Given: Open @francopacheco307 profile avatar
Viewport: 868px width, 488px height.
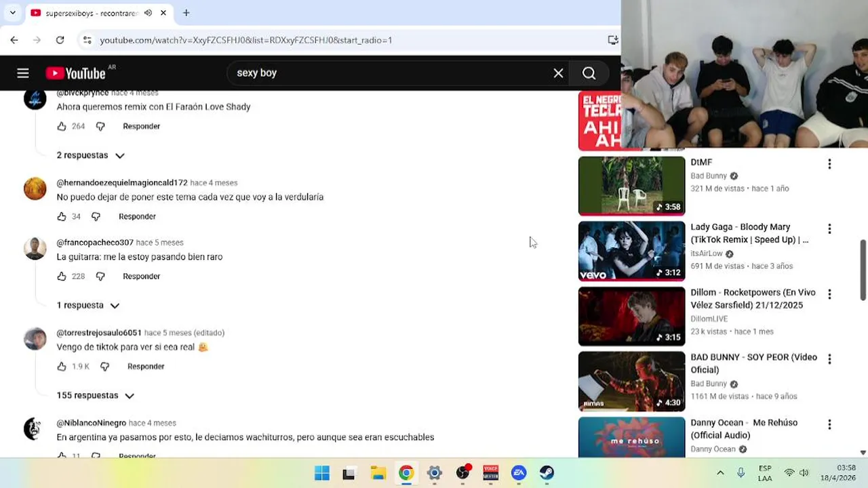Looking at the screenshot, I should [x=35, y=249].
